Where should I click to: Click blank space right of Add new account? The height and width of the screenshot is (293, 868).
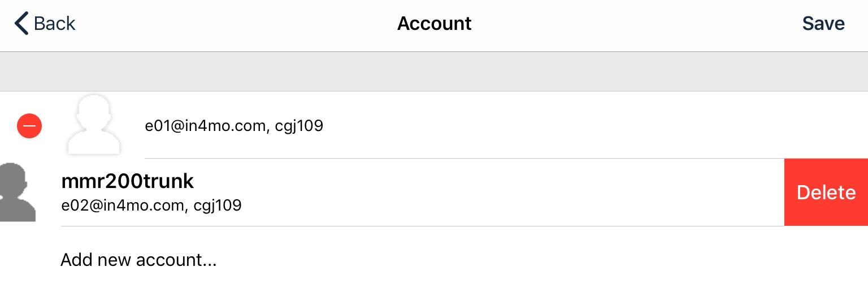pyautogui.click(x=509, y=260)
